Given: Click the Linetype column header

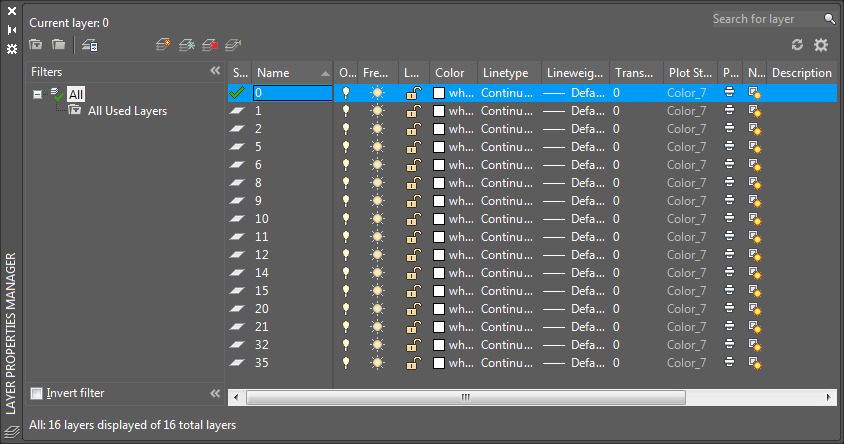Looking at the screenshot, I should 508,73.
